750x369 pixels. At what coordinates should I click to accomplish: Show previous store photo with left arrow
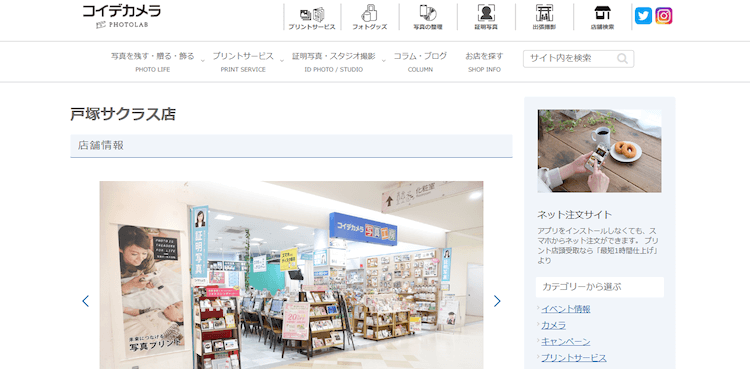click(x=86, y=301)
